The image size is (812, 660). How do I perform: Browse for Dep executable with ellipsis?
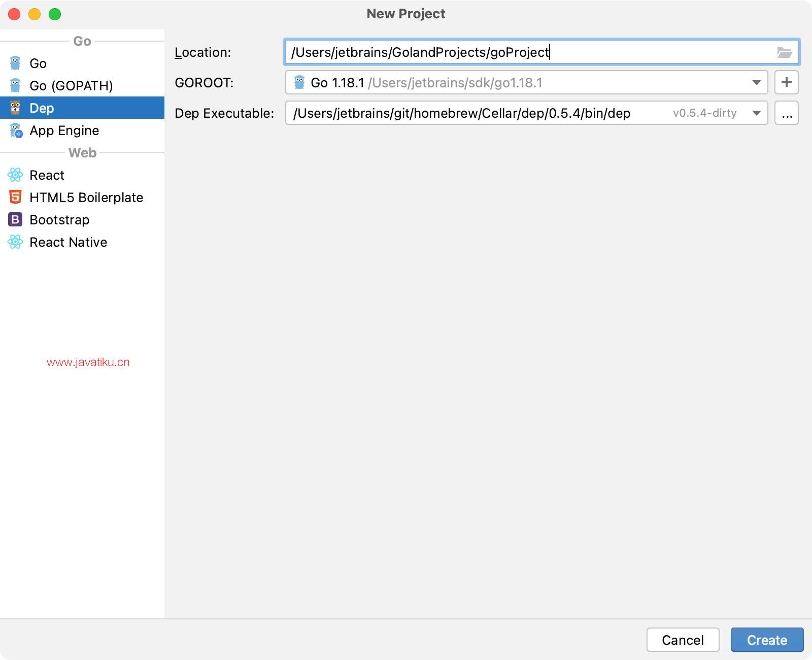click(x=787, y=113)
